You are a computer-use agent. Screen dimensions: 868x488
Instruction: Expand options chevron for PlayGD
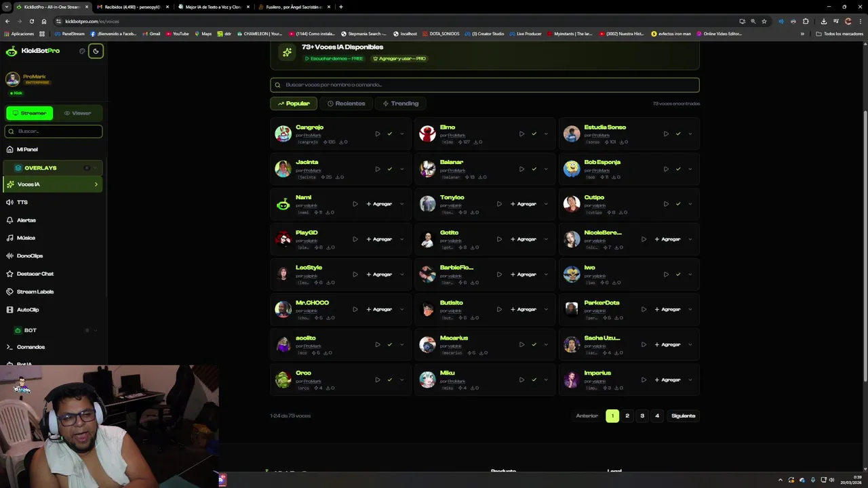point(401,239)
